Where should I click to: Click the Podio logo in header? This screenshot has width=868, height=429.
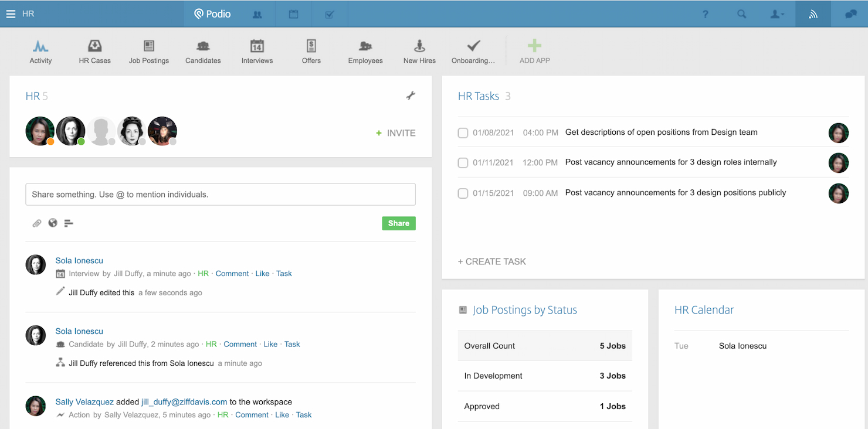[212, 14]
